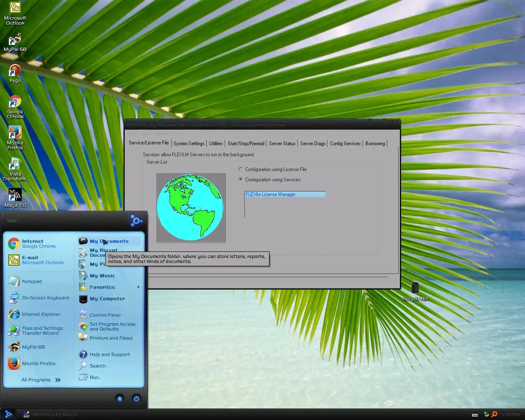The image size is (525, 420).
Task: Open the Edit menu in LMTOOLS
Action: pyautogui.click(x=146, y=133)
